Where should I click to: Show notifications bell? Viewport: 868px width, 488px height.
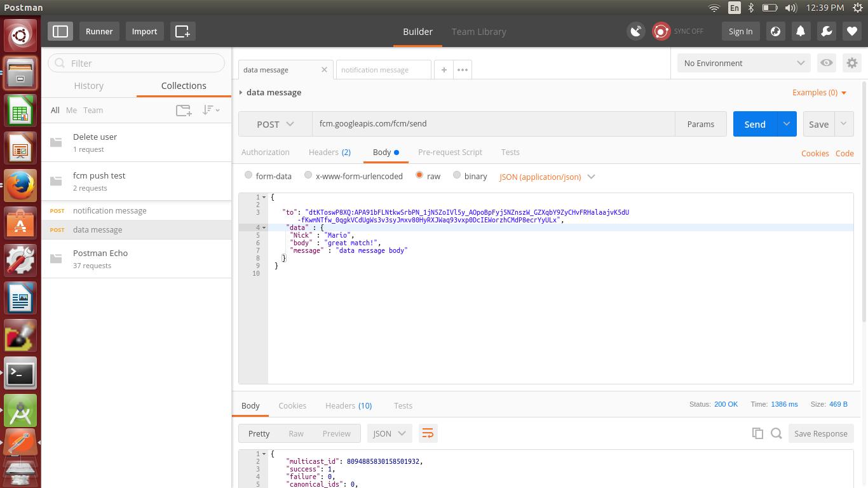click(801, 31)
